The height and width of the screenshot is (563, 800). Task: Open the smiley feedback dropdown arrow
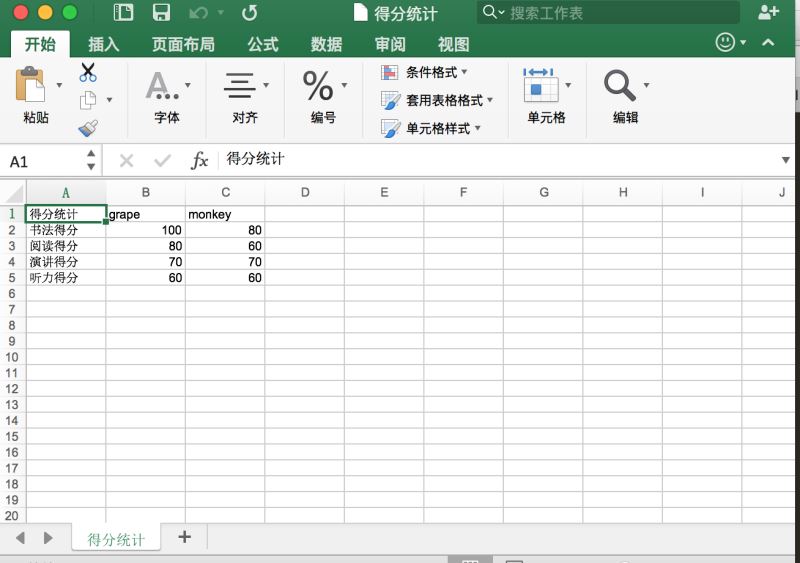coord(743,42)
